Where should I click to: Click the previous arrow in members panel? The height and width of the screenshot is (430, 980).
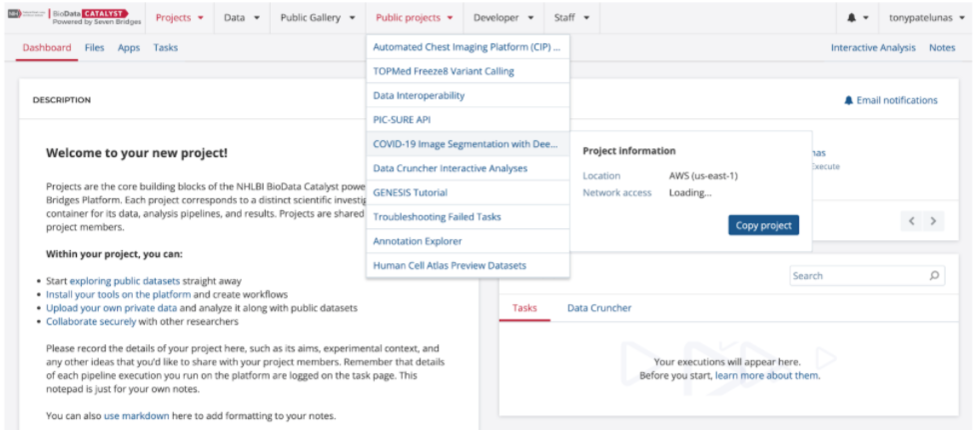(911, 221)
